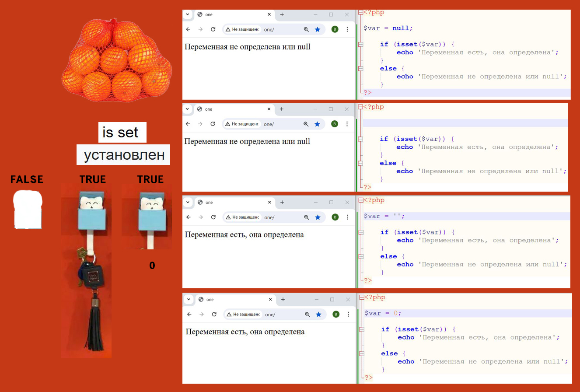
Task: Collapse the else block fold in $var = 0 code
Action: [x=361, y=353]
